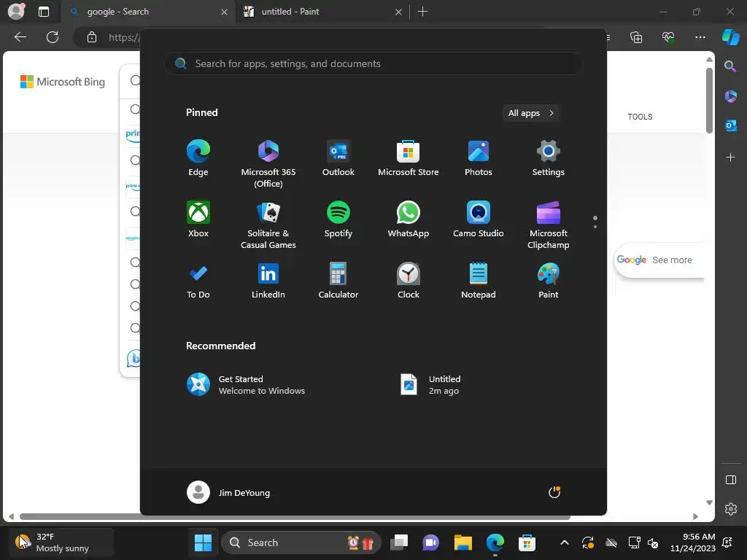The image size is (747, 560).
Task: Open Edge Settings and more menu
Action: 700,37
